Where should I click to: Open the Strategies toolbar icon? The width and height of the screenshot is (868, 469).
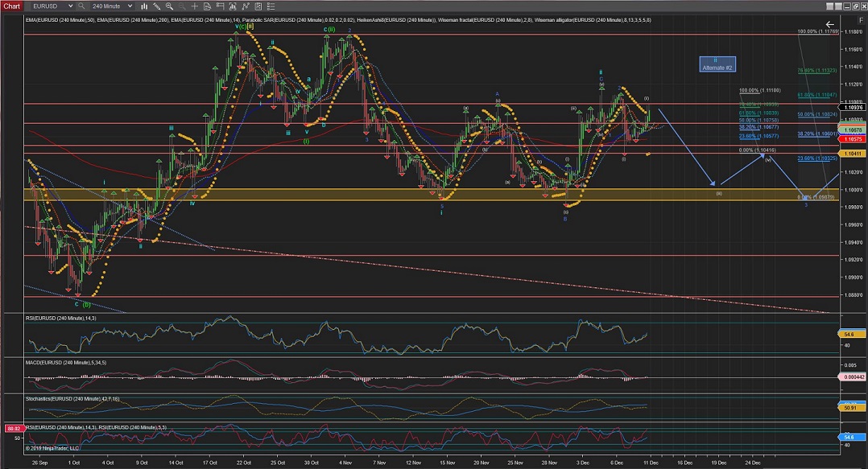click(258, 6)
